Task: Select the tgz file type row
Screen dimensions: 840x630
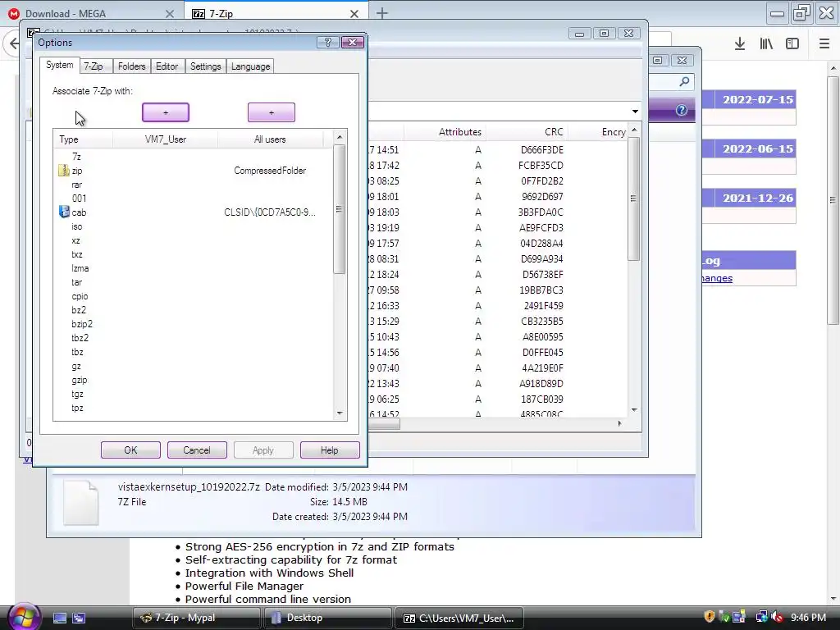Action: pos(193,394)
